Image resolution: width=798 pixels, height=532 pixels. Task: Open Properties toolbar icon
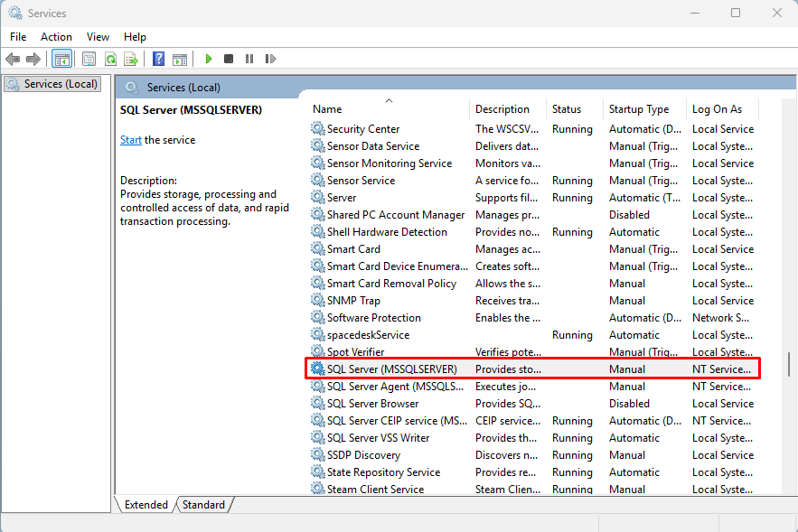(89, 59)
